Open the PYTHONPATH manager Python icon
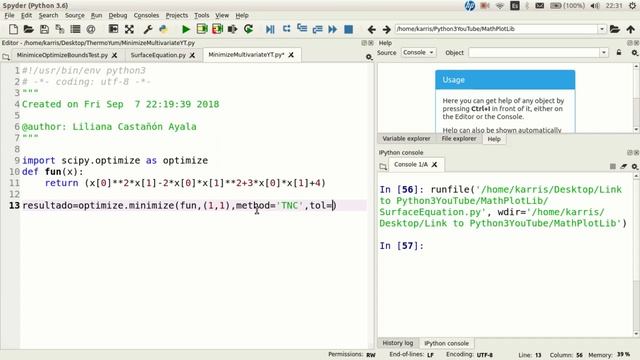 point(163,29)
